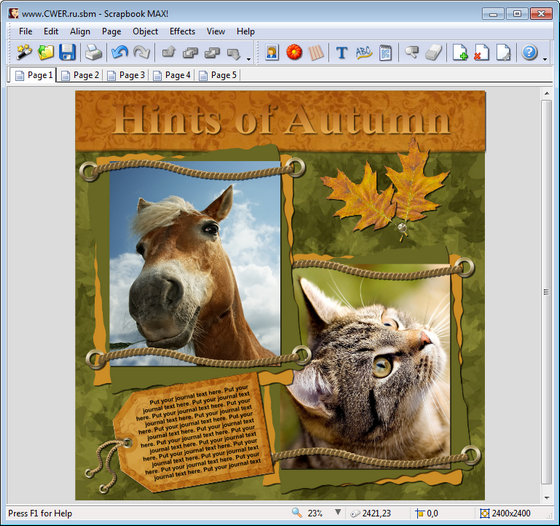Select the horse photo on the page
560x526 pixels.
tap(195, 264)
